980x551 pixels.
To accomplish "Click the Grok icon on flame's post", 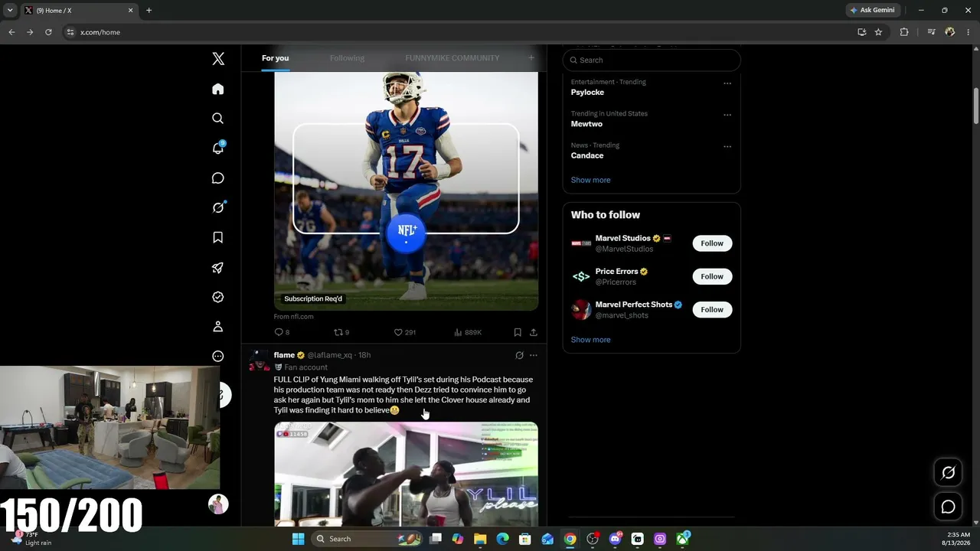I will click(519, 355).
